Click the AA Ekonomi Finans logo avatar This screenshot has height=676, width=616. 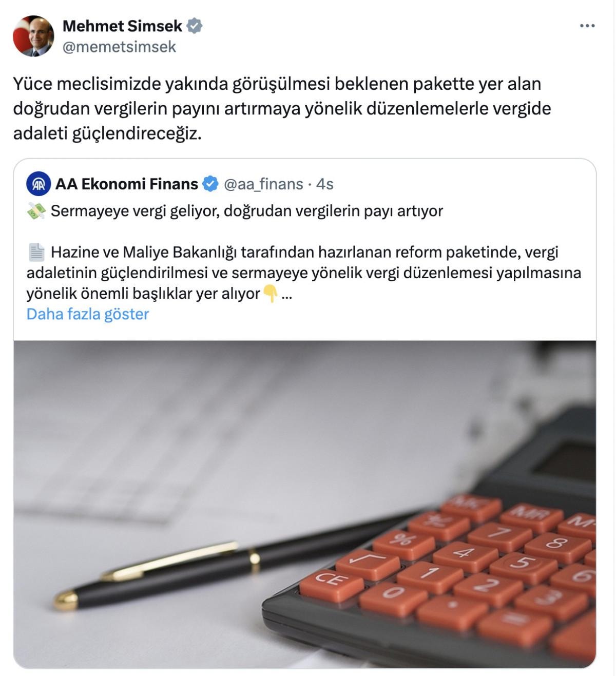(38, 184)
